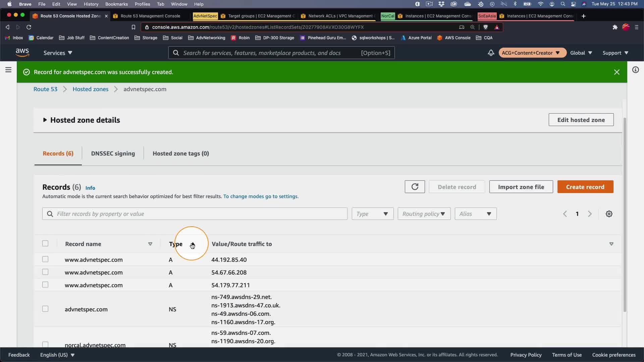Dismiss the green success banner
This screenshot has width=644, height=362.
(x=616, y=72)
